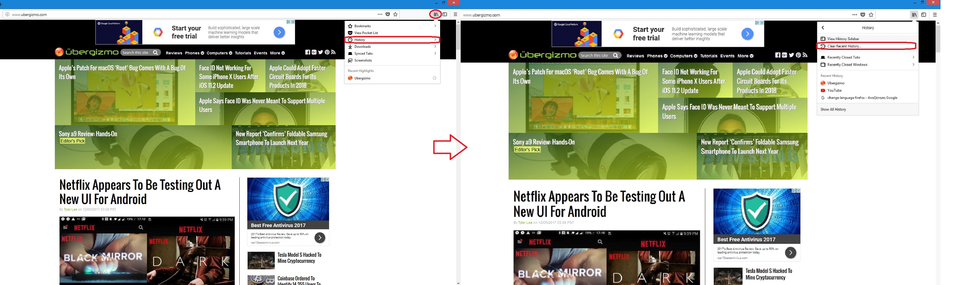Open hamburger menu in left browser window
980x285 pixels.
tap(455, 15)
